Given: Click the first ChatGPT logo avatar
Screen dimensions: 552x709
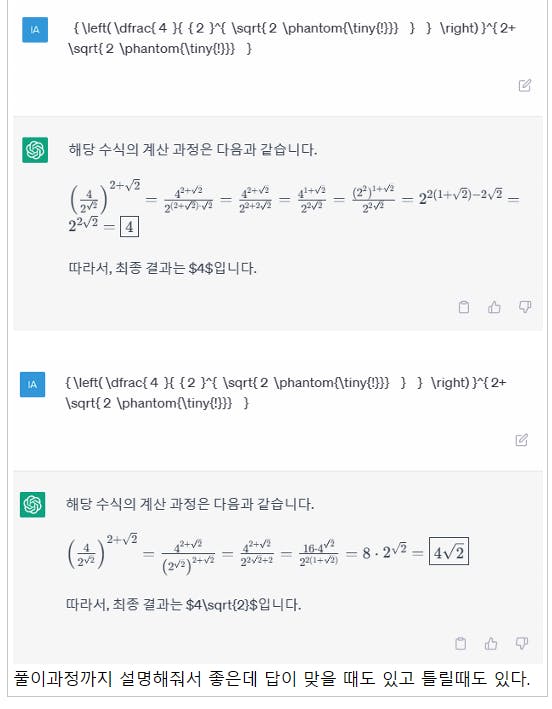Looking at the screenshot, I should pos(35,150).
